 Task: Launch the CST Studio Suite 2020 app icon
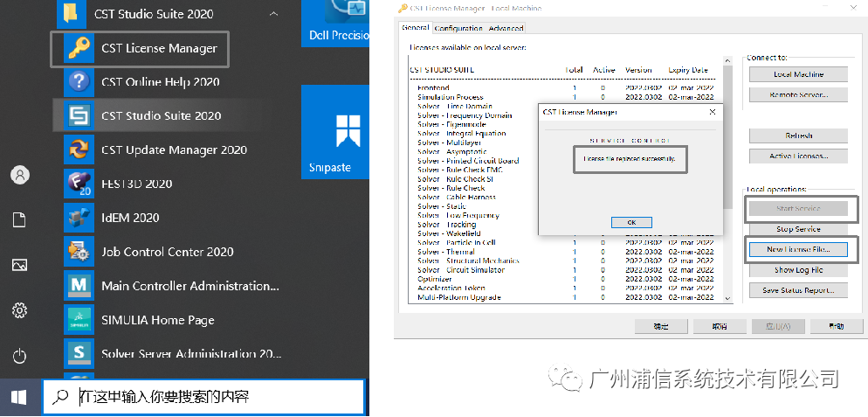click(x=79, y=116)
